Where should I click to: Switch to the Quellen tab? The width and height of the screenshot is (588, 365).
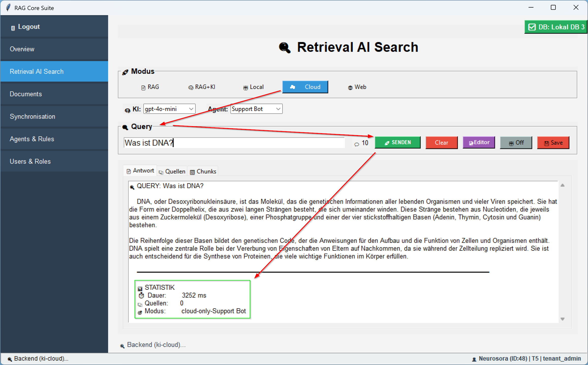[172, 171]
